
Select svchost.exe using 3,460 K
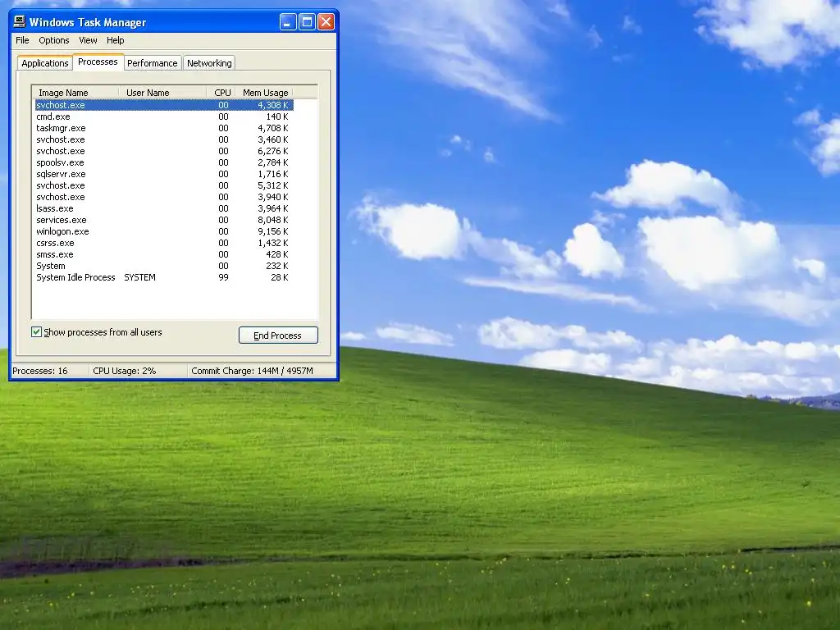[164, 139]
